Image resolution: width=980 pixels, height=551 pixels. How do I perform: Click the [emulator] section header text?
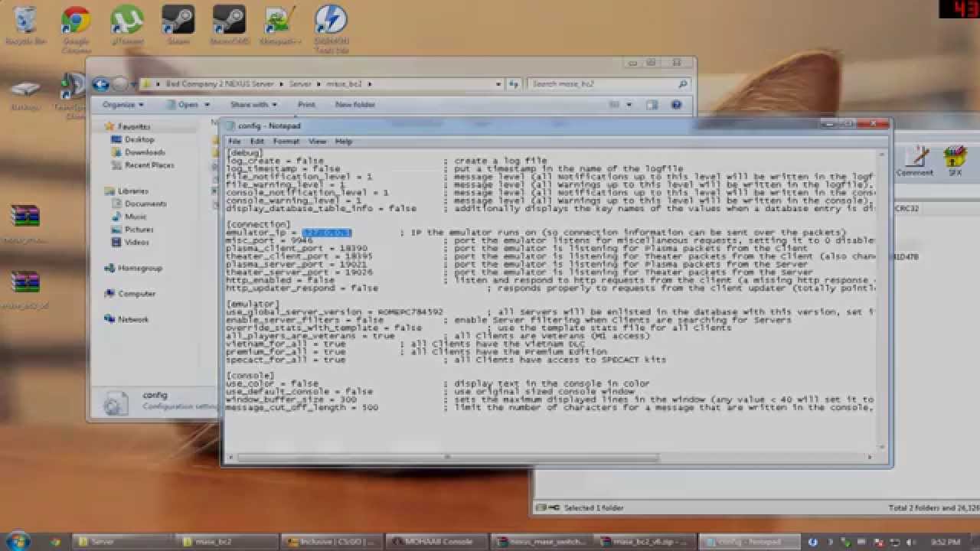pos(253,304)
